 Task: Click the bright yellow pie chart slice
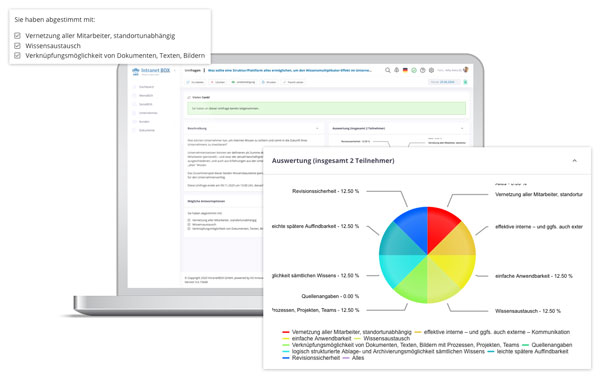(x=456, y=268)
